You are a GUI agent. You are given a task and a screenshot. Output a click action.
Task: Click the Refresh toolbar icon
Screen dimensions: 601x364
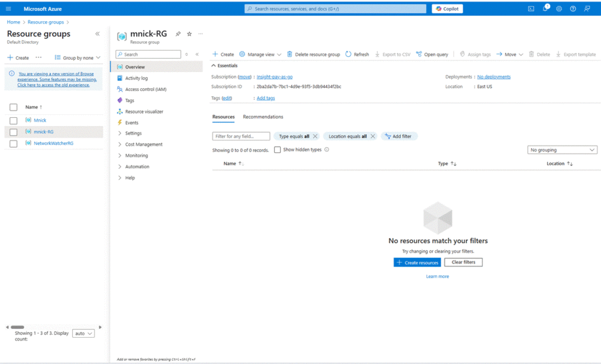[x=357, y=55]
